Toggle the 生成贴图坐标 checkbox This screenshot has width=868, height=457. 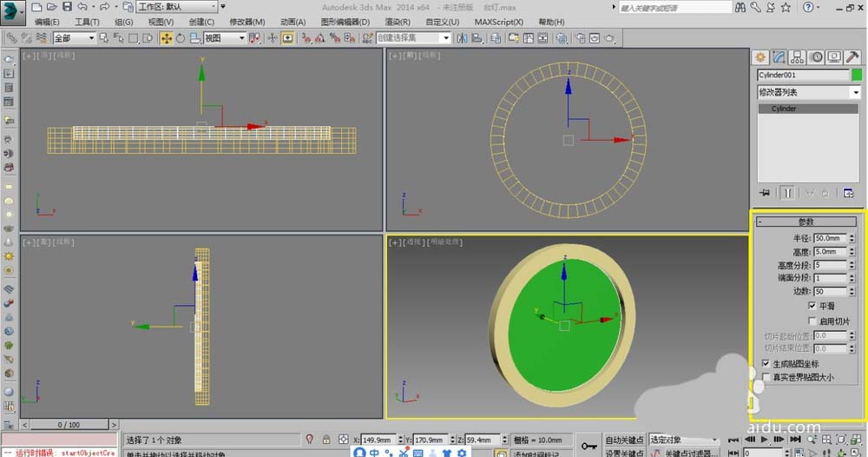(766, 363)
